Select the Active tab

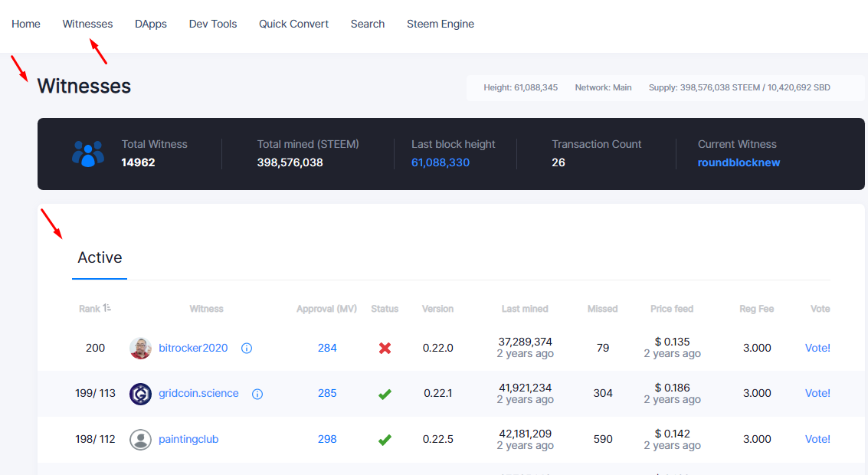pyautogui.click(x=100, y=257)
